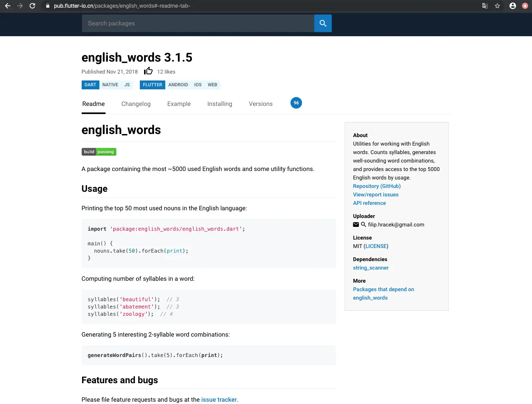
Task: Open the Example tab
Action: coord(179,104)
